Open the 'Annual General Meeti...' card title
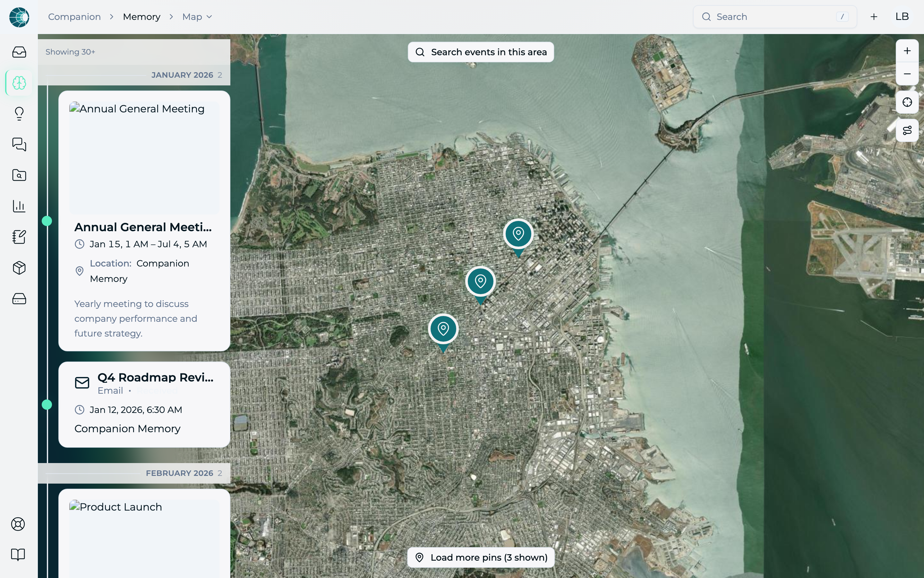 (x=143, y=227)
